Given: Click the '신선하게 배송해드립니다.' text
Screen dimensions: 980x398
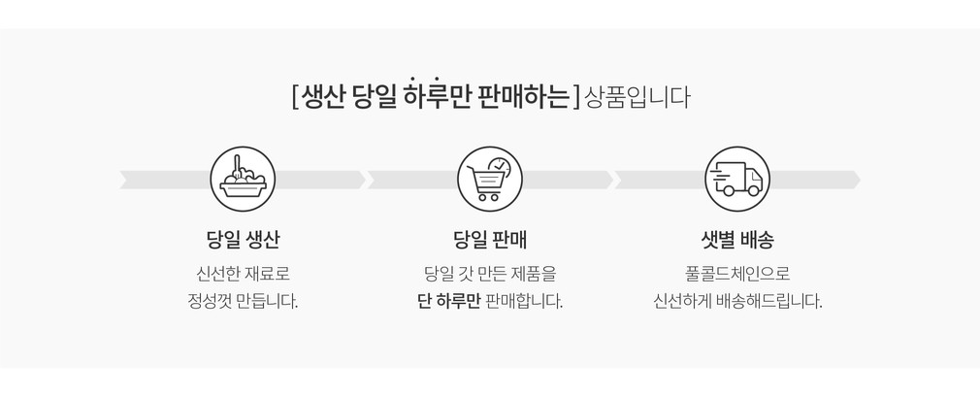Looking at the screenshot, I should coord(737,301).
